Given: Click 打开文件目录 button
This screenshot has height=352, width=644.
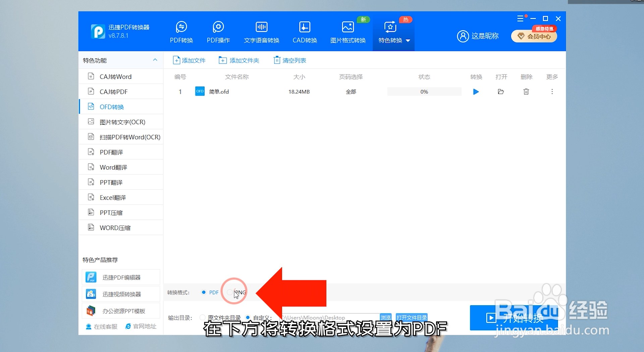Looking at the screenshot, I should point(412,317).
